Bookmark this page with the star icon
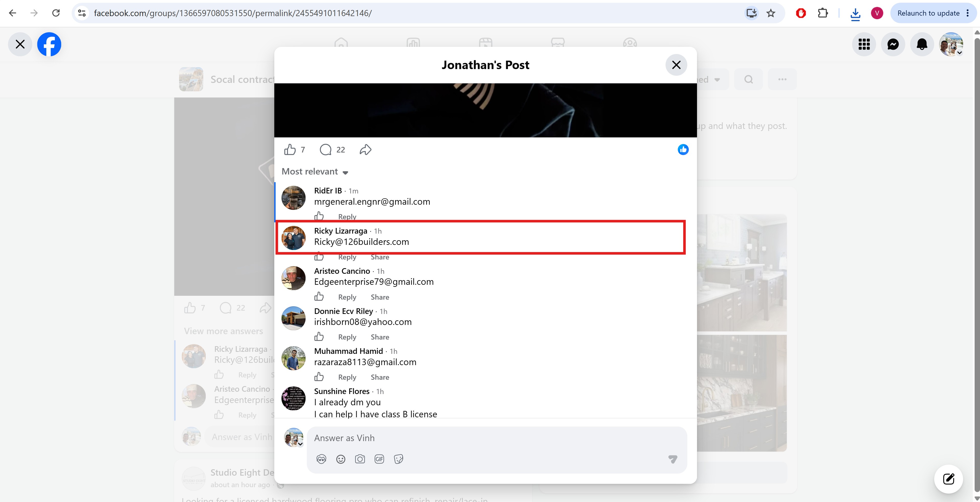 click(x=771, y=13)
